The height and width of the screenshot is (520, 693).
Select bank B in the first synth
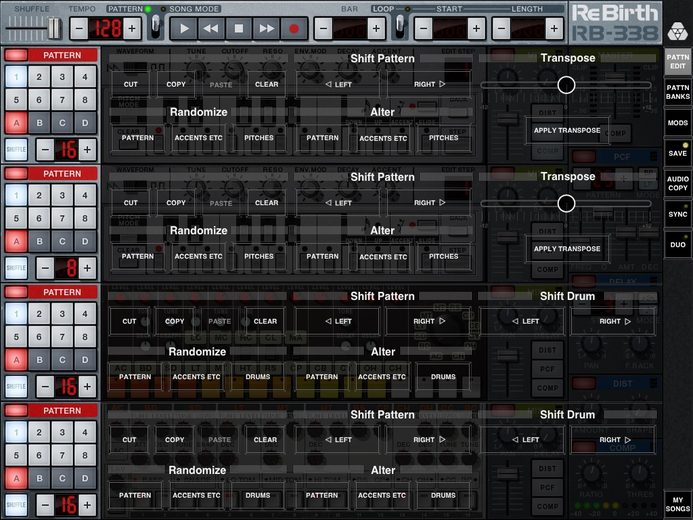(x=39, y=123)
